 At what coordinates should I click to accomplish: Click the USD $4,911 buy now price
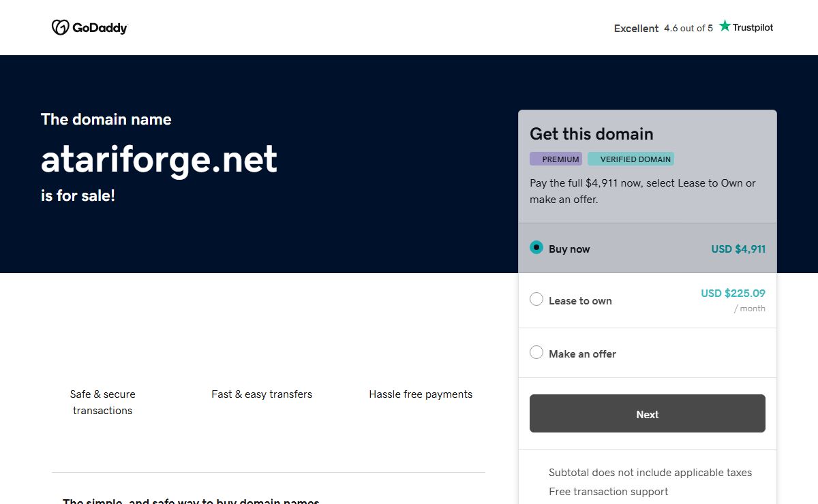point(738,249)
